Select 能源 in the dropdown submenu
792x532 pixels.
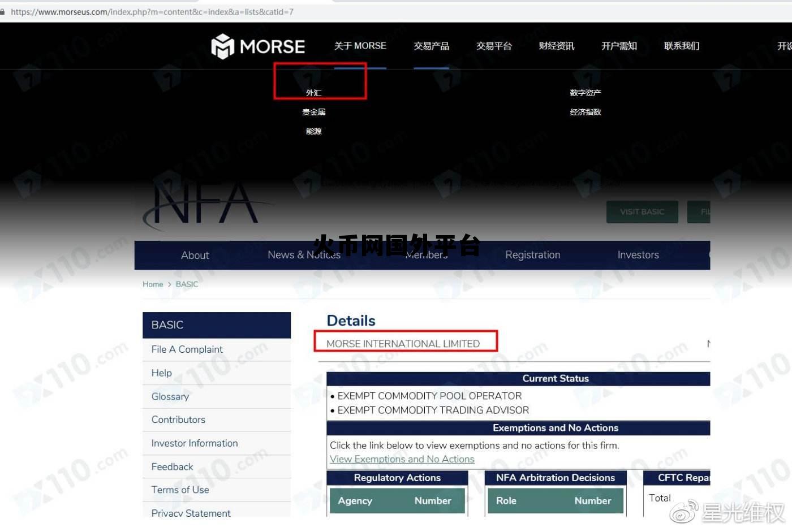(313, 131)
